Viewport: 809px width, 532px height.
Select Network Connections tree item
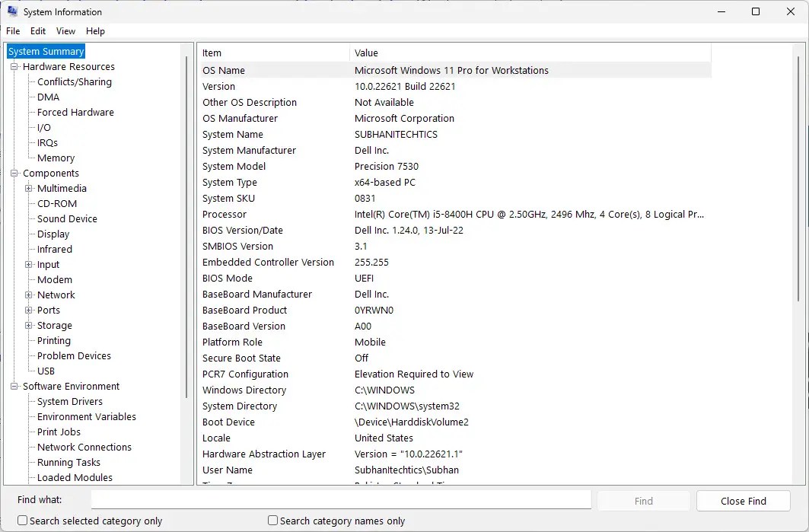pos(84,447)
